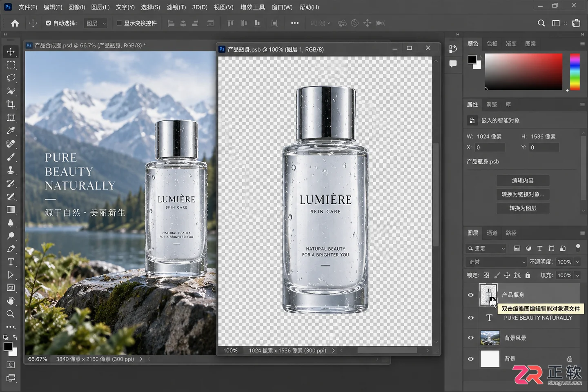The width and height of the screenshot is (588, 392).
Task: Hide the 背景风景 layer
Action: click(470, 338)
